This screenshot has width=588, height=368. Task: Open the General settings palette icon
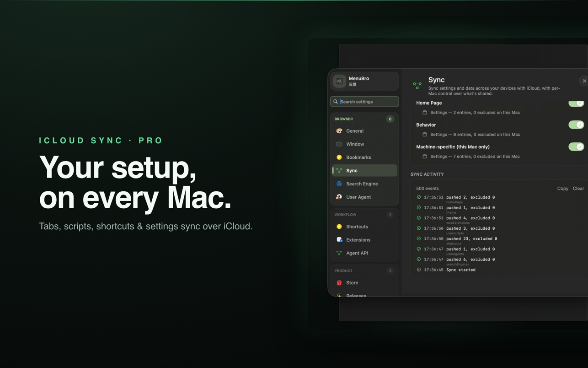[339, 131]
